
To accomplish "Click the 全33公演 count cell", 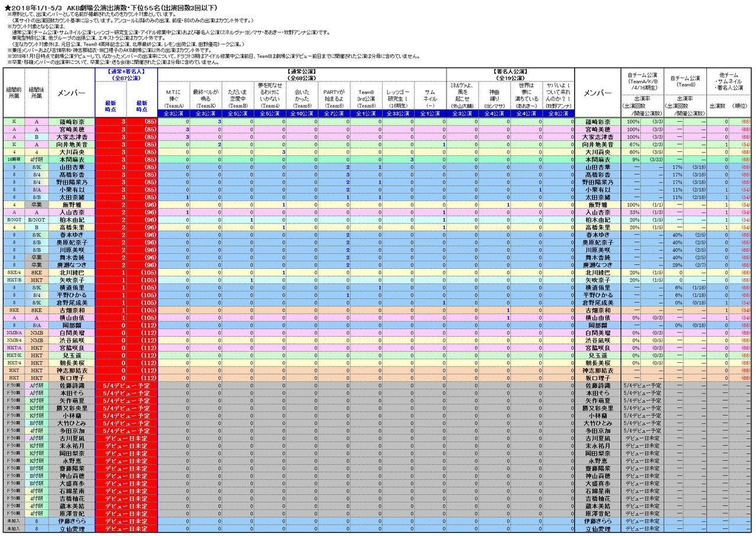I will [x=399, y=113].
